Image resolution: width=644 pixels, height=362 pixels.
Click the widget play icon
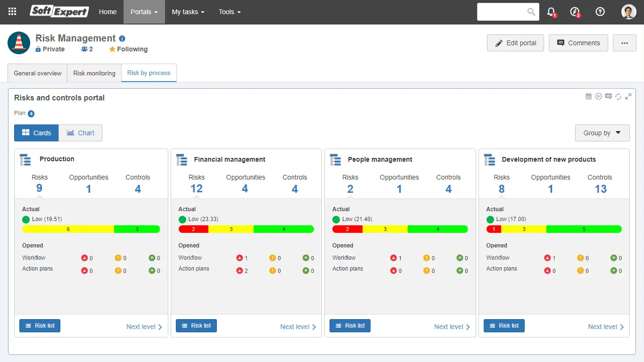click(598, 97)
